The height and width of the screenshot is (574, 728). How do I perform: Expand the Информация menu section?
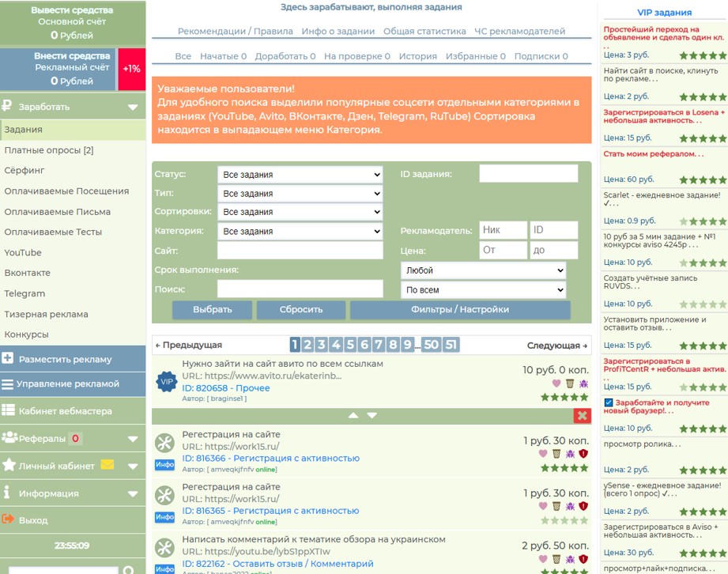pyautogui.click(x=133, y=493)
